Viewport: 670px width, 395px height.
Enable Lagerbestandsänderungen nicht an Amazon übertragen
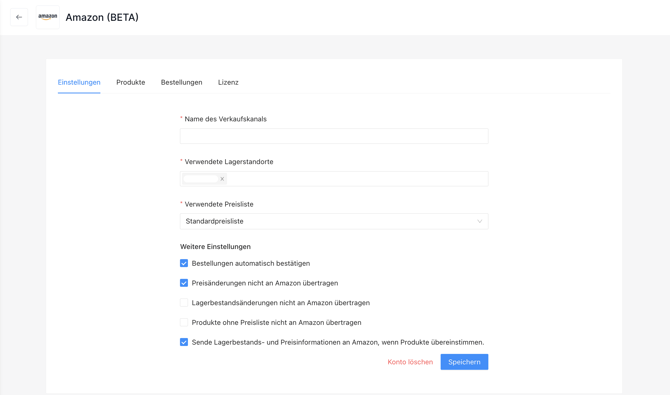tap(184, 303)
